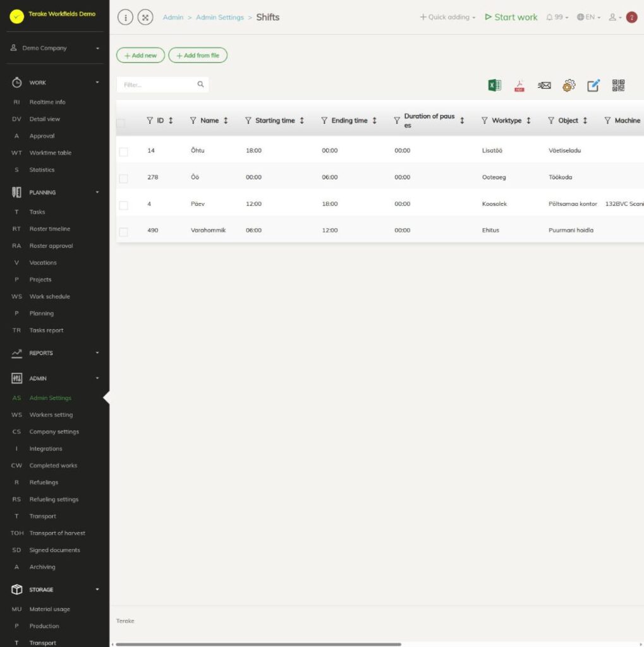This screenshot has width=644, height=647.
Task: Click the red help question mark icon
Action: 631,17
